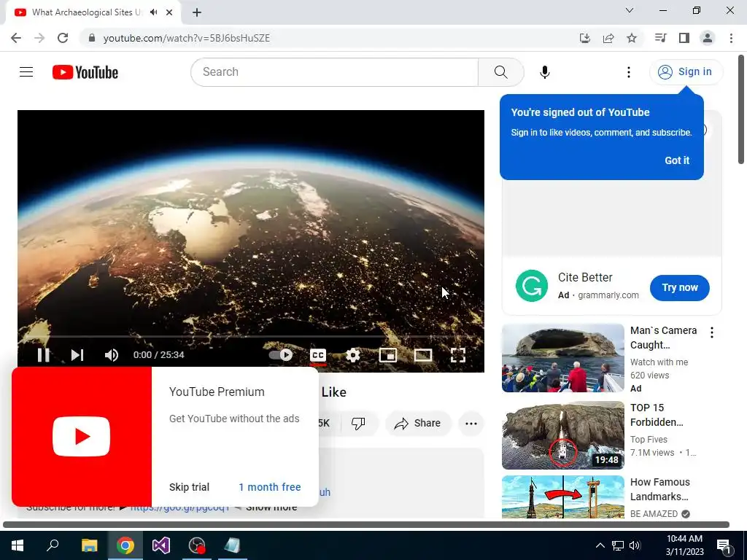Go to the YouTube home logo
Screen dimensions: 747x560
point(85,72)
